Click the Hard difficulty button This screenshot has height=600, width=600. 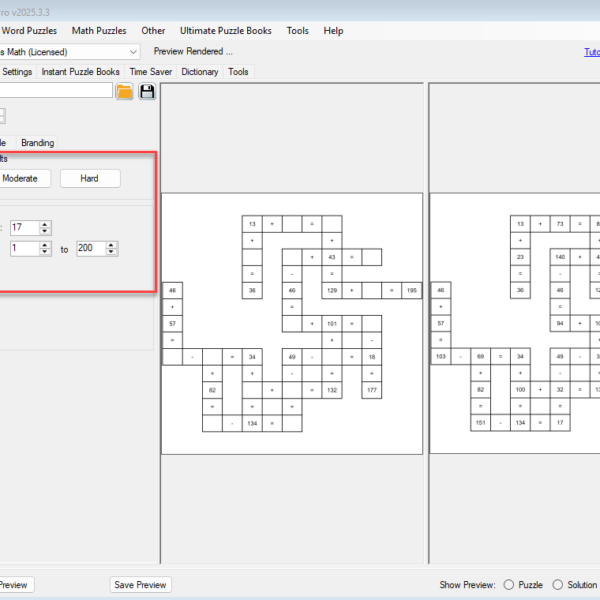click(89, 178)
